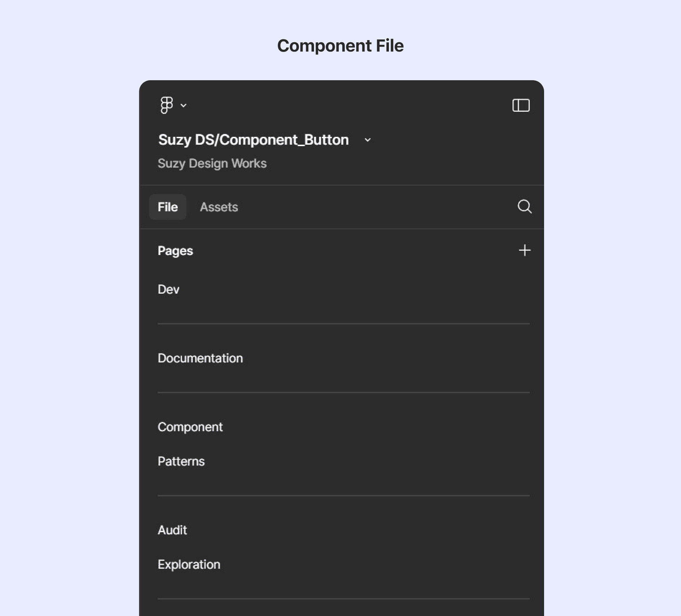Viewport: 681px width, 616px height.
Task: Toggle the sidebar panel layout icon
Action: pos(521,105)
